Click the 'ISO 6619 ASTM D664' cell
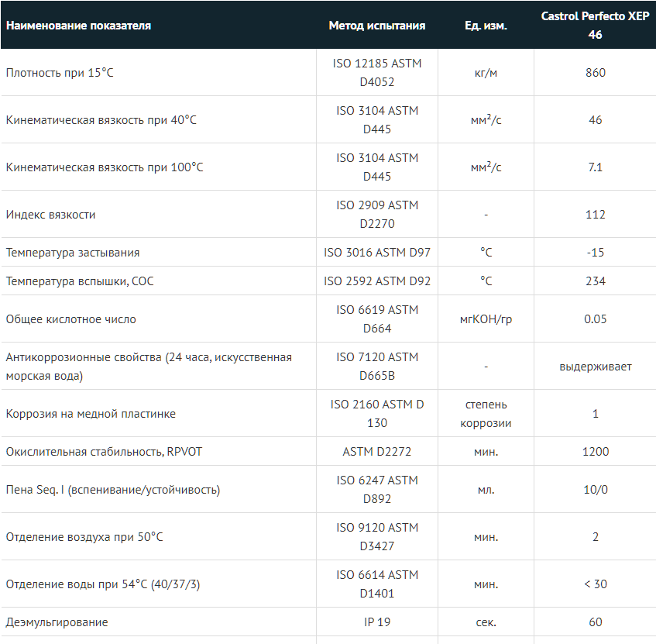The width and height of the screenshot is (656, 644). click(377, 319)
